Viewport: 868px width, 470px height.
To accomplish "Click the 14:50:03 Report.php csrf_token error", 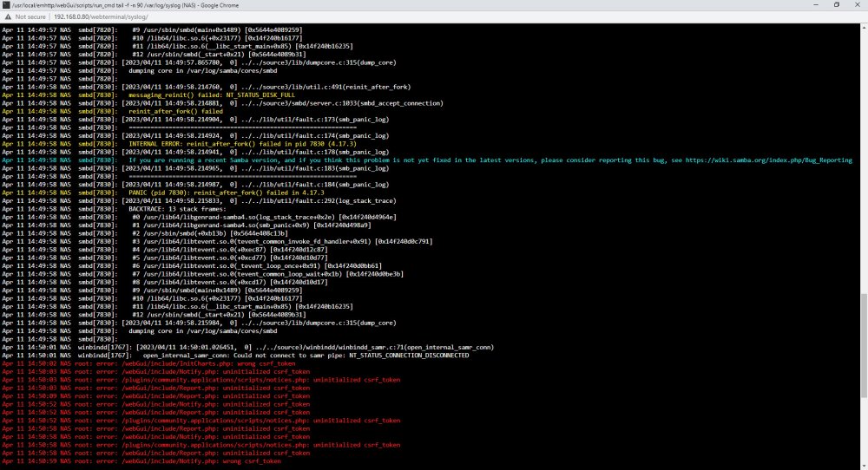I will [x=155, y=388].
